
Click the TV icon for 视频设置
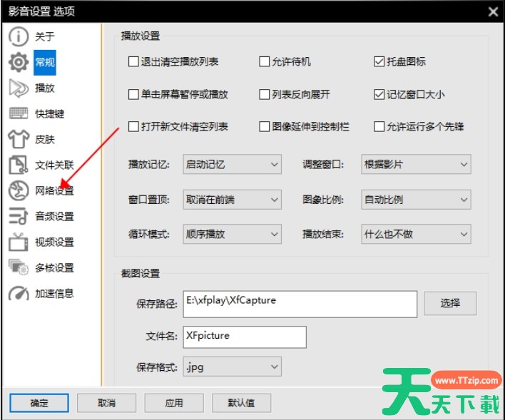coord(19,242)
